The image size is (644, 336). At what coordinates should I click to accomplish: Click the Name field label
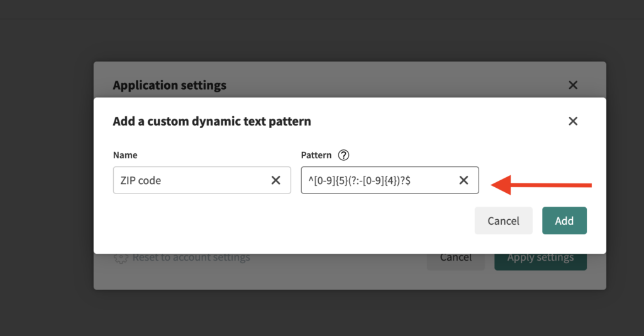pyautogui.click(x=125, y=155)
